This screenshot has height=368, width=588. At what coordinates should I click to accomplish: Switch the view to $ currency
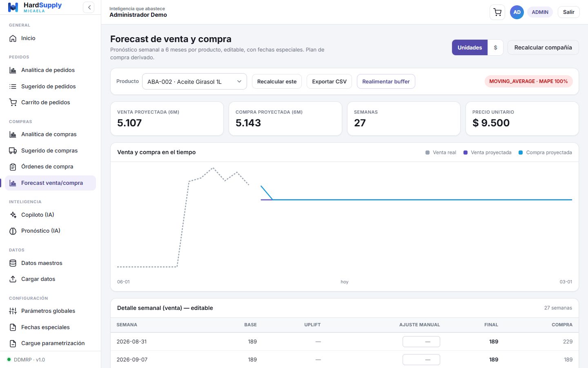pyautogui.click(x=495, y=47)
